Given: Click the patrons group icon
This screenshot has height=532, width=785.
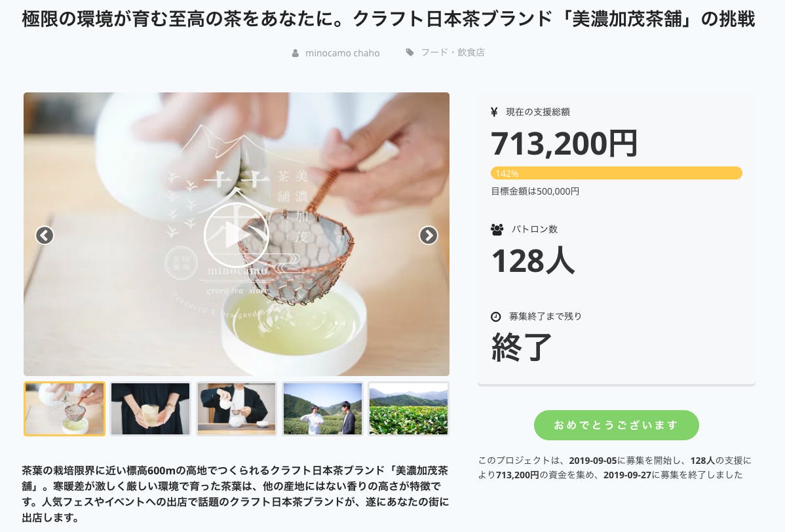Looking at the screenshot, I should 497,230.
